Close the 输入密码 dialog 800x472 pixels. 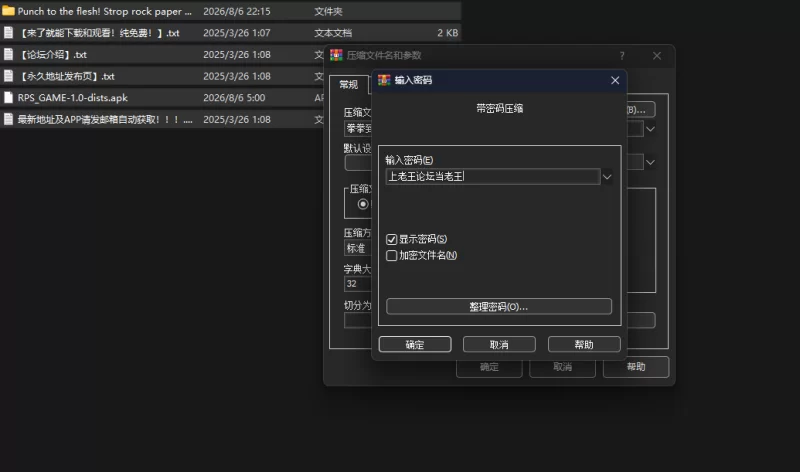coord(615,80)
